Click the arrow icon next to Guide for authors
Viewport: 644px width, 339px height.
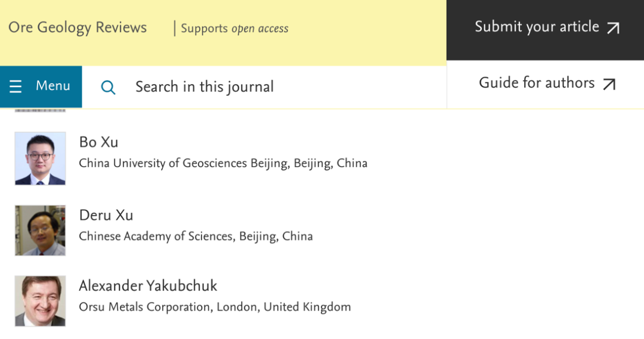coord(609,85)
